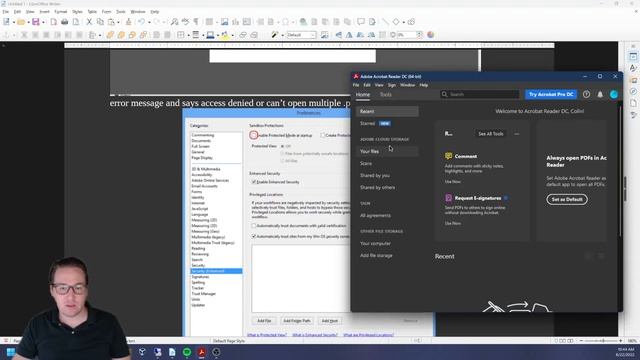The image size is (640, 360).
Task: Click the Acrobat profile avatar icon
Action: [614, 94]
